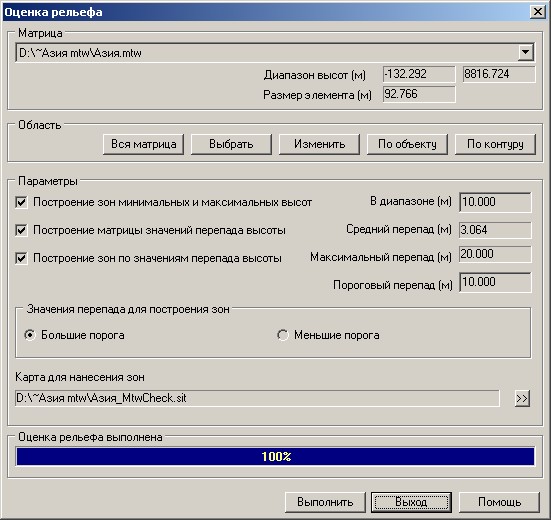This screenshot has width=551, height=520.
Task: Uncheck height difference matrix construction checkbox
Action: 21,230
